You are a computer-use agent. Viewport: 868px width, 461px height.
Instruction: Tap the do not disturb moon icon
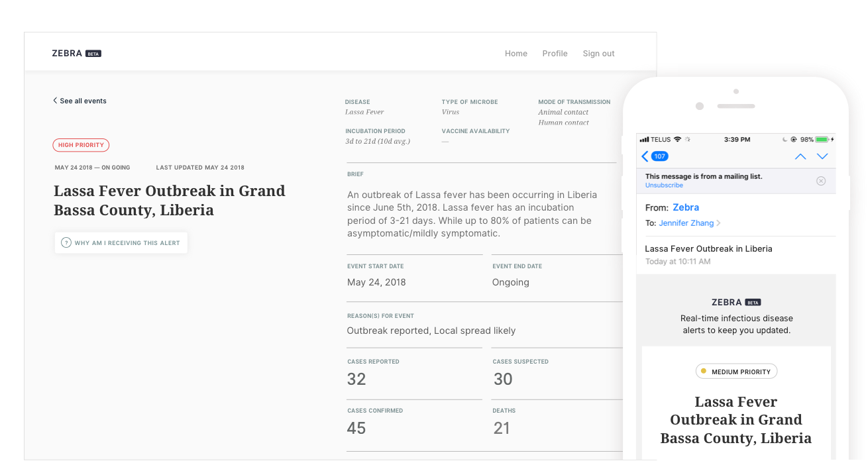(784, 140)
